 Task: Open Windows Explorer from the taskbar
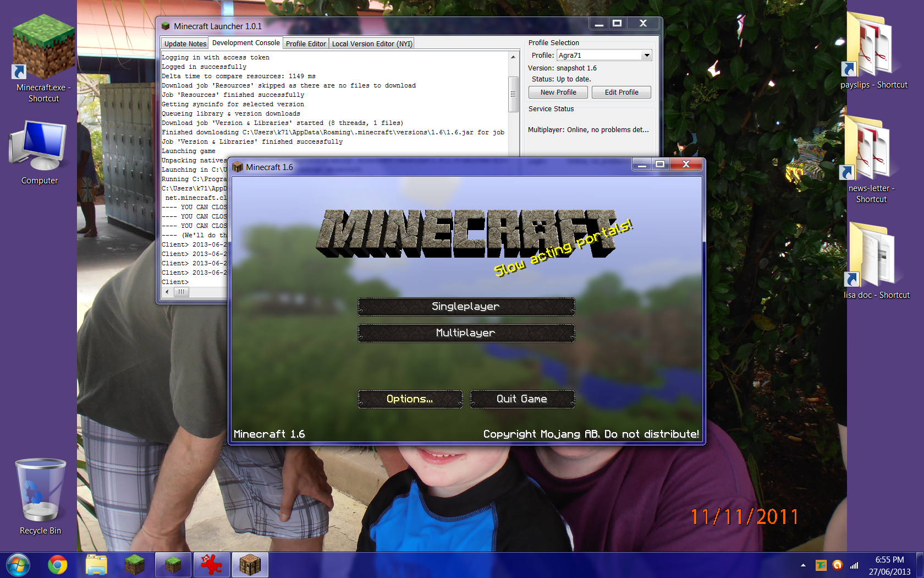tap(96, 565)
